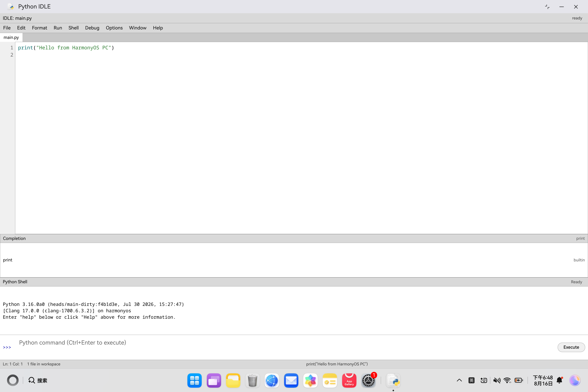Open the Edit menu
Image resolution: width=588 pixels, height=392 pixels.
(21, 28)
